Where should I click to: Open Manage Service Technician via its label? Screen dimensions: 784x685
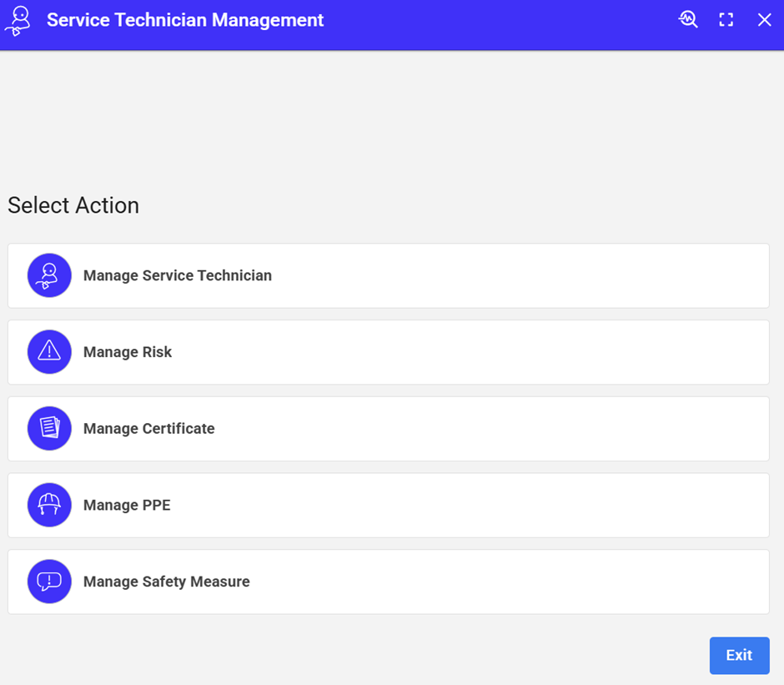(x=177, y=275)
